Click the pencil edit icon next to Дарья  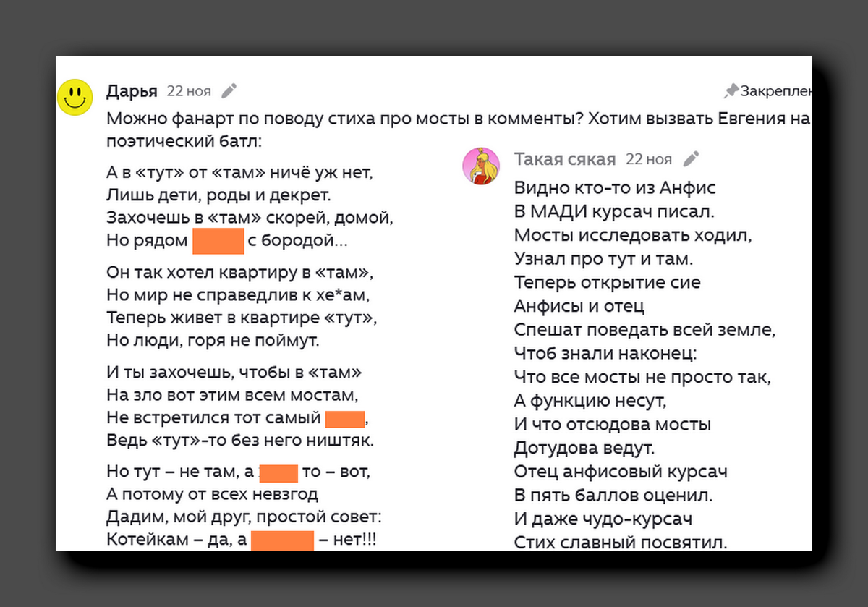click(x=229, y=91)
